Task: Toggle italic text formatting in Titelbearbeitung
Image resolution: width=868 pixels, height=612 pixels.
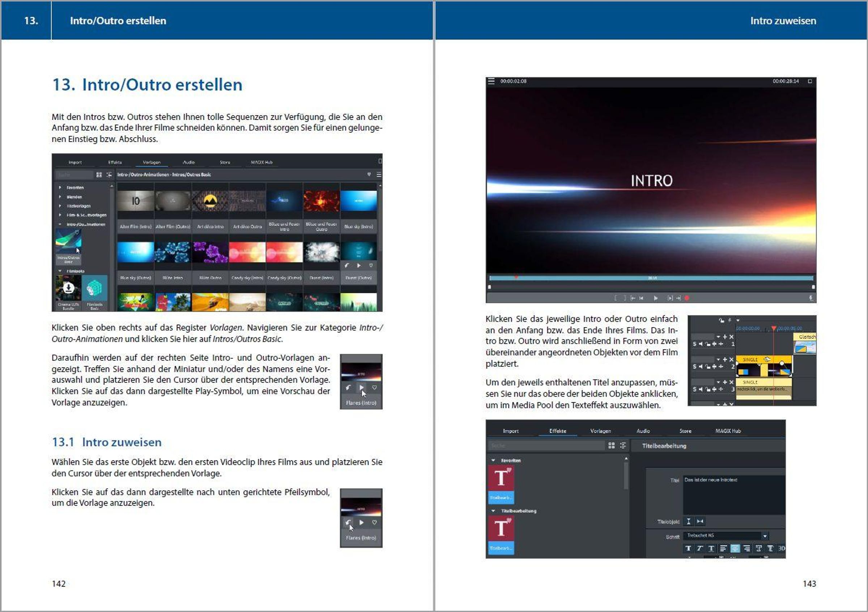Action: click(700, 548)
